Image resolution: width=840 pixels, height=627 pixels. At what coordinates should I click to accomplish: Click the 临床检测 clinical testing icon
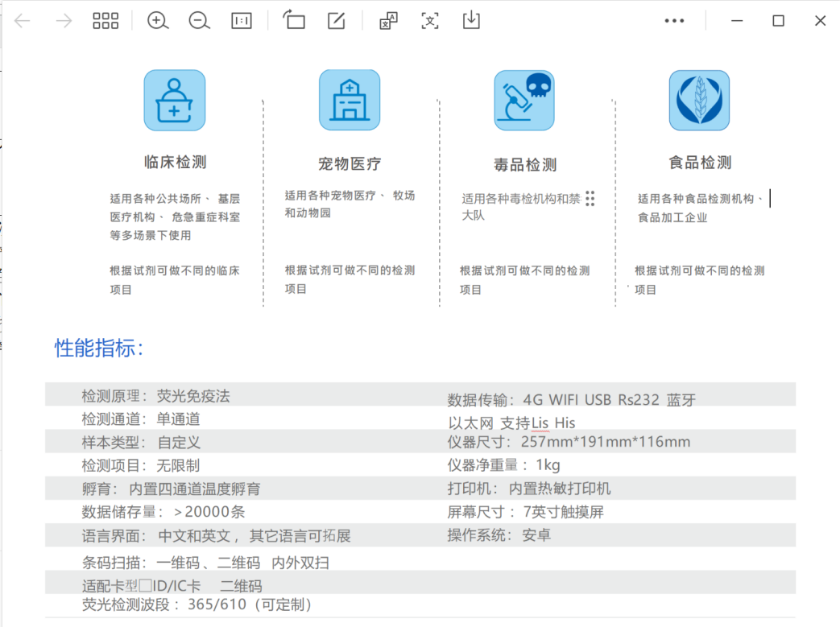pyautogui.click(x=175, y=101)
